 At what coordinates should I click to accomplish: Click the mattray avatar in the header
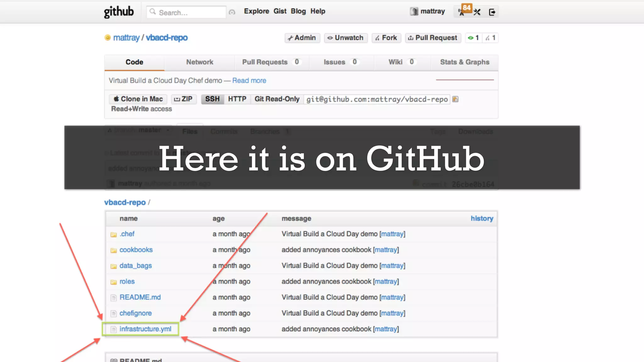pyautogui.click(x=414, y=12)
